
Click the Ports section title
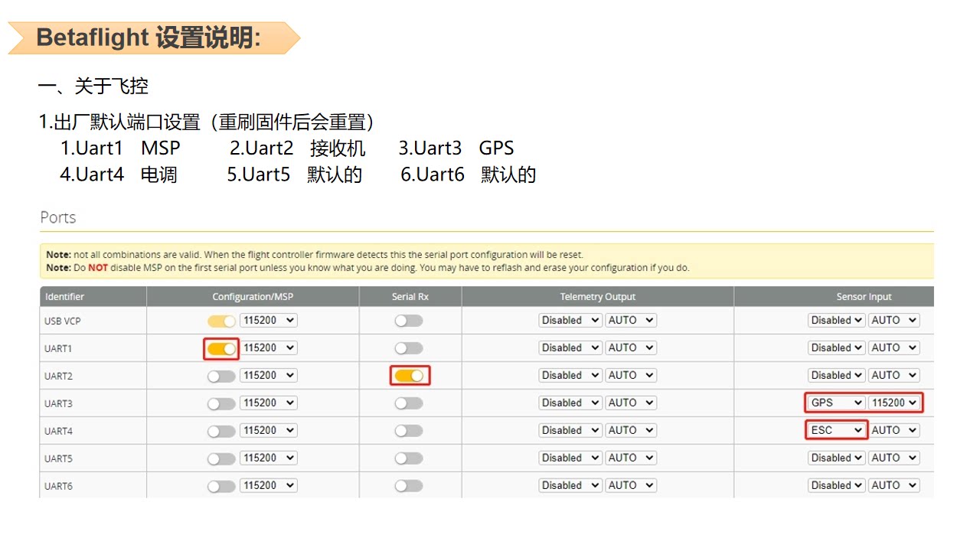(x=58, y=217)
